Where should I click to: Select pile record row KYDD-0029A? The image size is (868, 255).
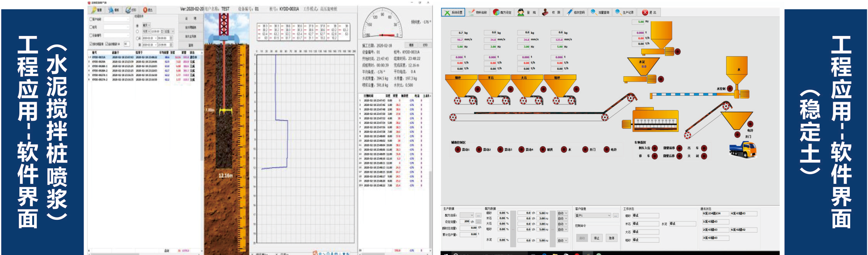(x=99, y=62)
